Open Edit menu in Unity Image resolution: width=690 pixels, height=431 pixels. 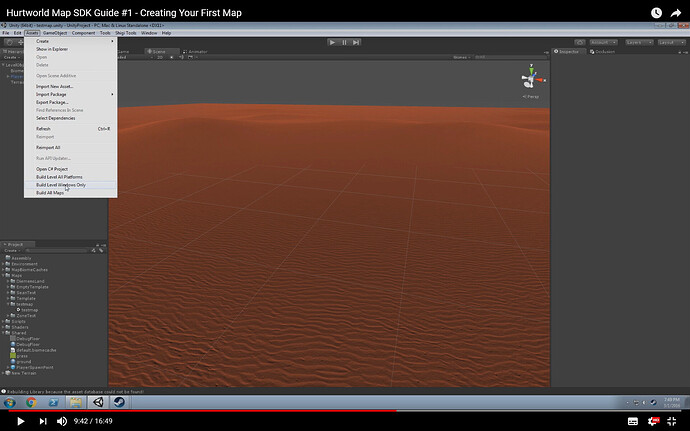tap(17, 33)
